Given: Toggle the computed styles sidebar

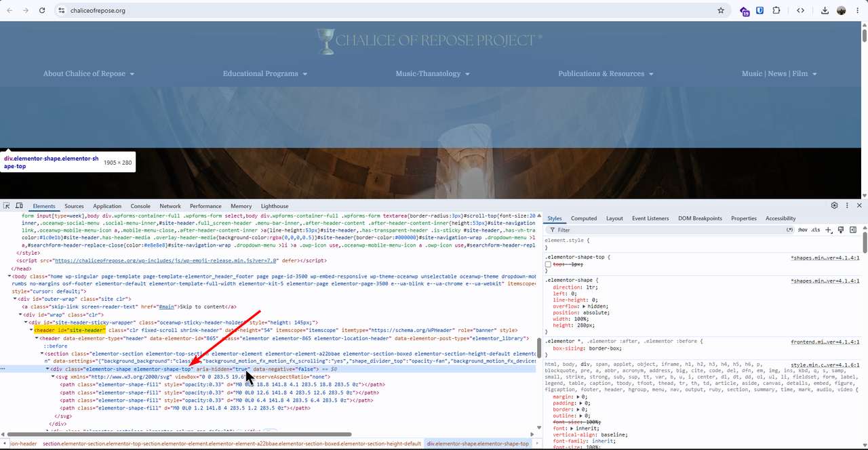Looking at the screenshot, I should 853,230.
